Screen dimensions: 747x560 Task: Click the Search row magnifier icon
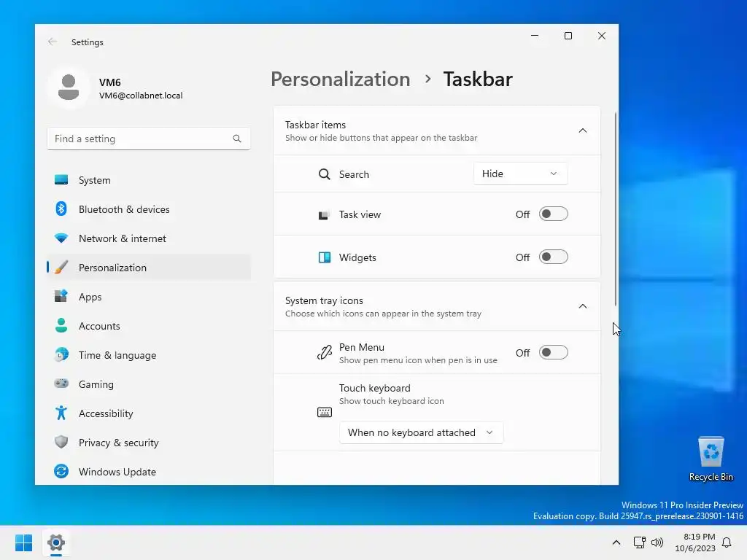(x=325, y=174)
